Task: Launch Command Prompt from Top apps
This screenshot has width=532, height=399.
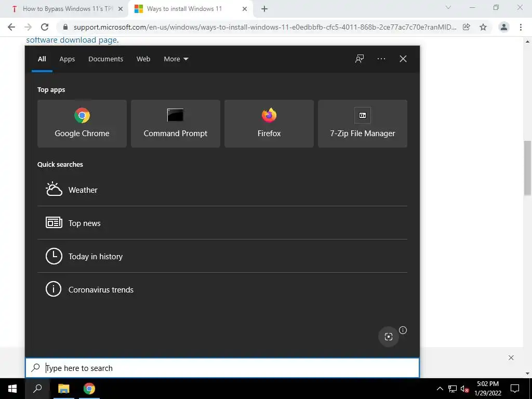Action: 176,124
